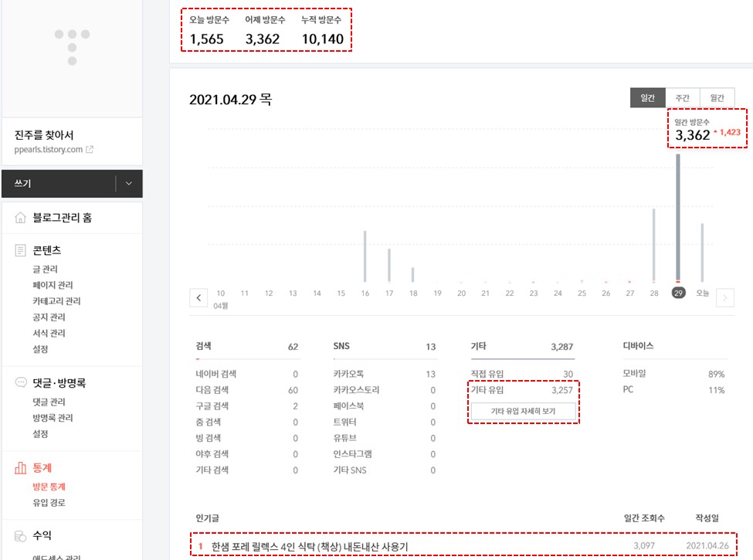Open 페이지 관리 menu item

point(53,285)
